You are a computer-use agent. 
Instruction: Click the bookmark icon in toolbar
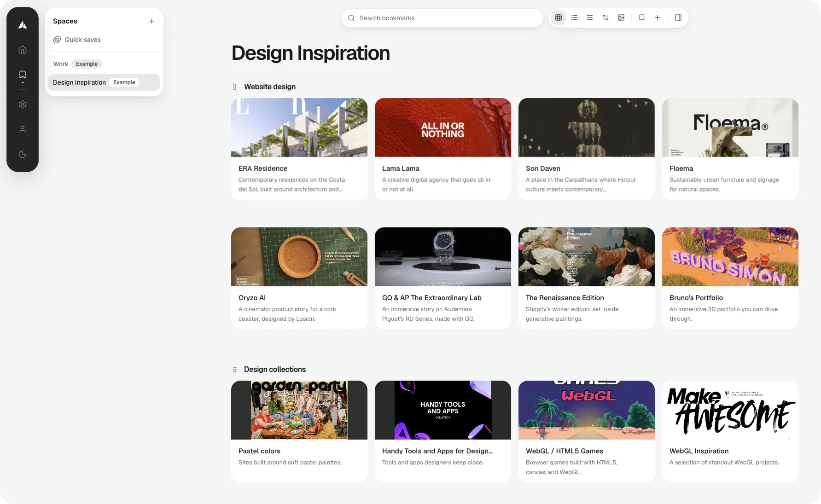(x=642, y=17)
